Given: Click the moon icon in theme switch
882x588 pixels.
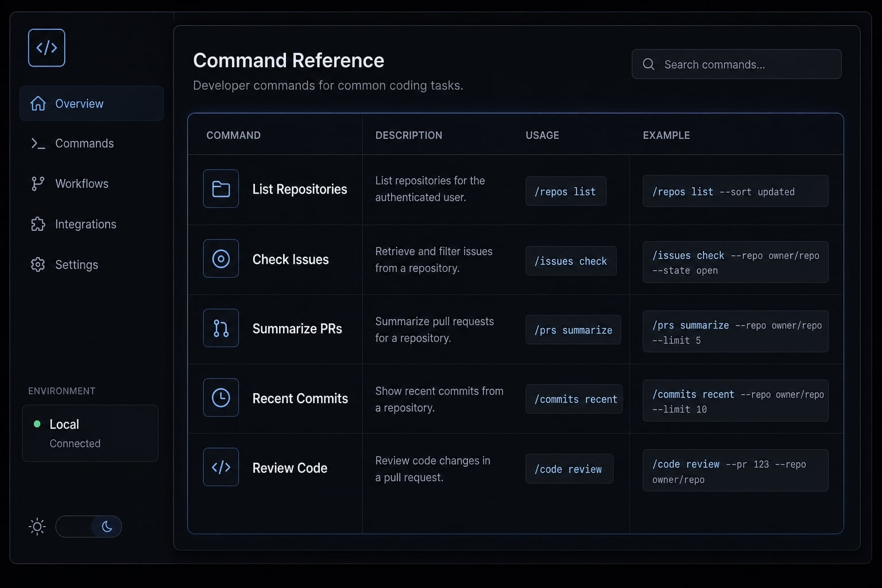Looking at the screenshot, I should click(x=107, y=527).
